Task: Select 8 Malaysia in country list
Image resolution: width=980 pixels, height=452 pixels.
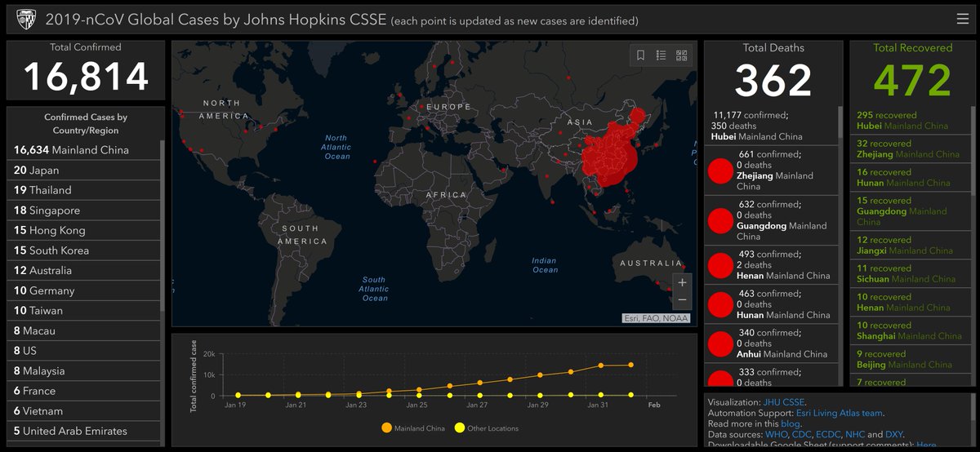Action: pos(82,371)
